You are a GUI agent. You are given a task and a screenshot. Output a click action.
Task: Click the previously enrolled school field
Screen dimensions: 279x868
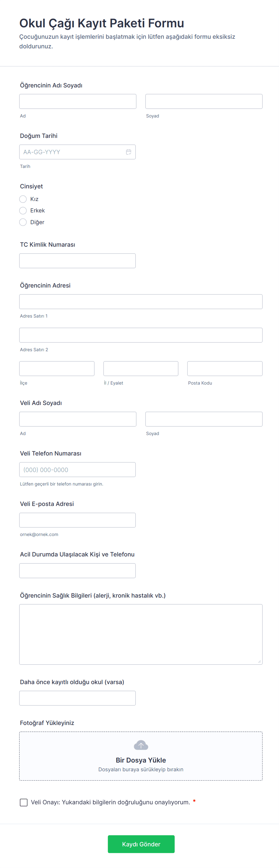point(77,698)
